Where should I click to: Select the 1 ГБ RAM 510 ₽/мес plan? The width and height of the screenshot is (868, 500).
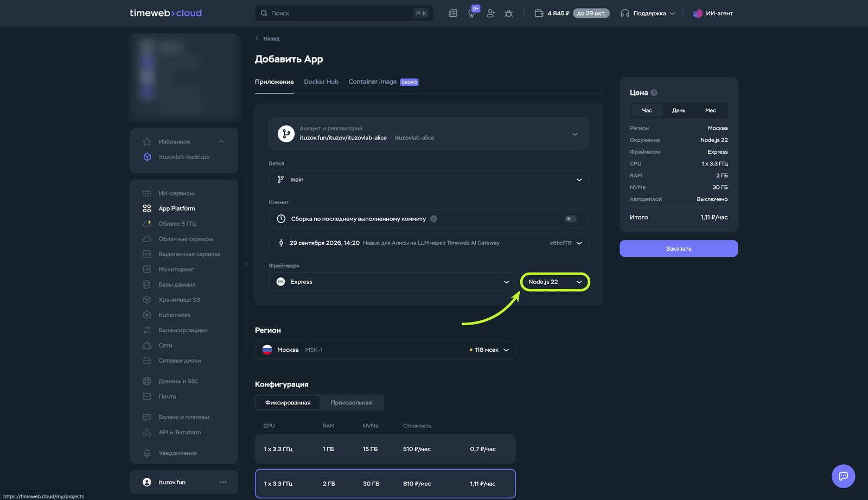coord(385,449)
